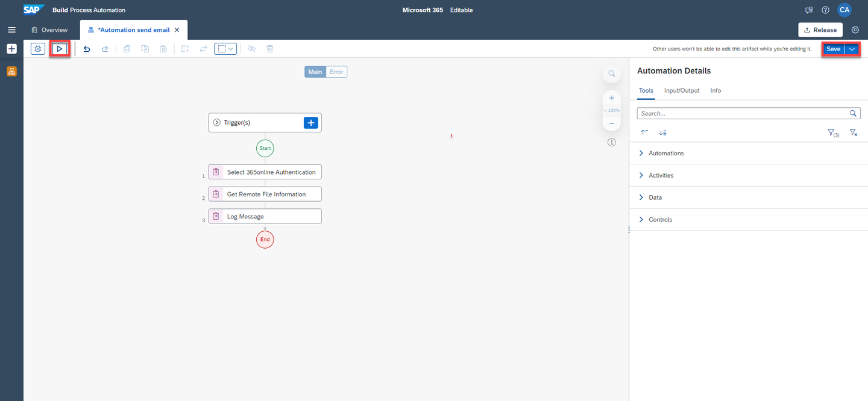The image size is (868, 401).
Task: Toggle the hide/disable step eye icon
Action: pos(252,49)
